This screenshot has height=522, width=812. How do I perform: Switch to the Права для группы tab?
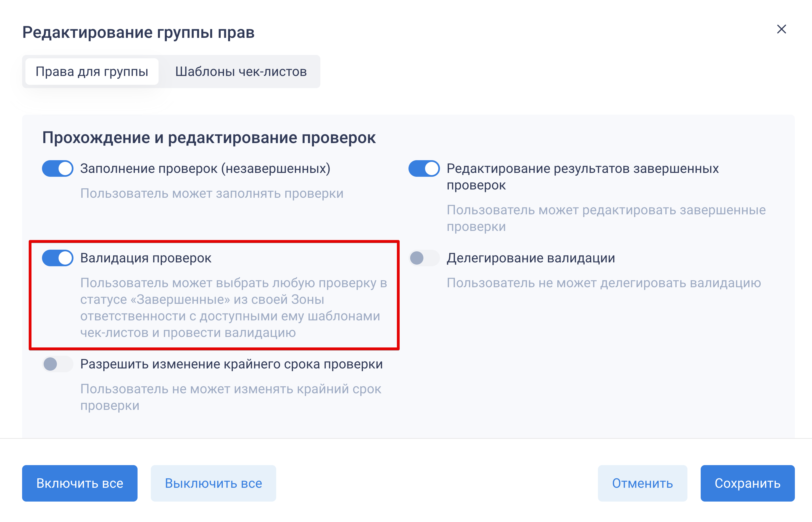(92, 72)
